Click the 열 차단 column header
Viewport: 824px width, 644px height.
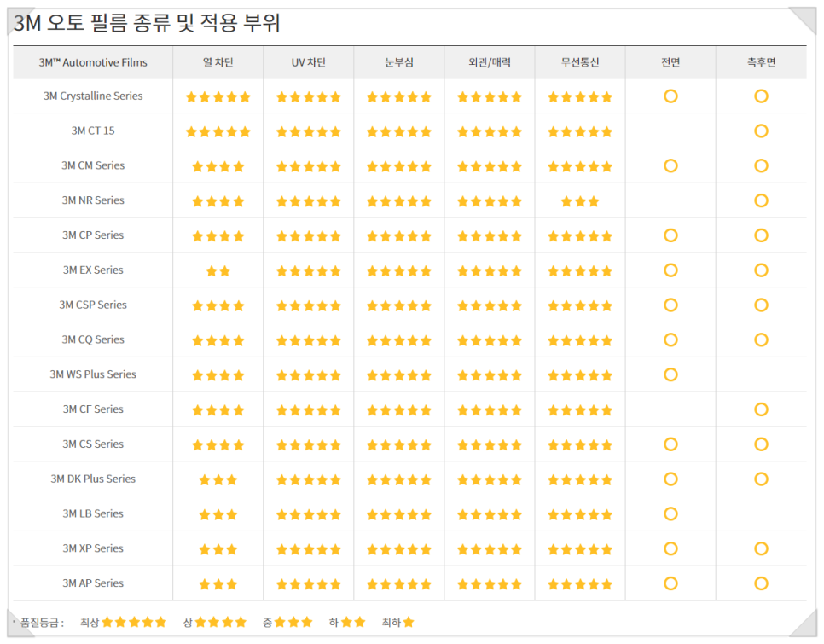pos(218,62)
